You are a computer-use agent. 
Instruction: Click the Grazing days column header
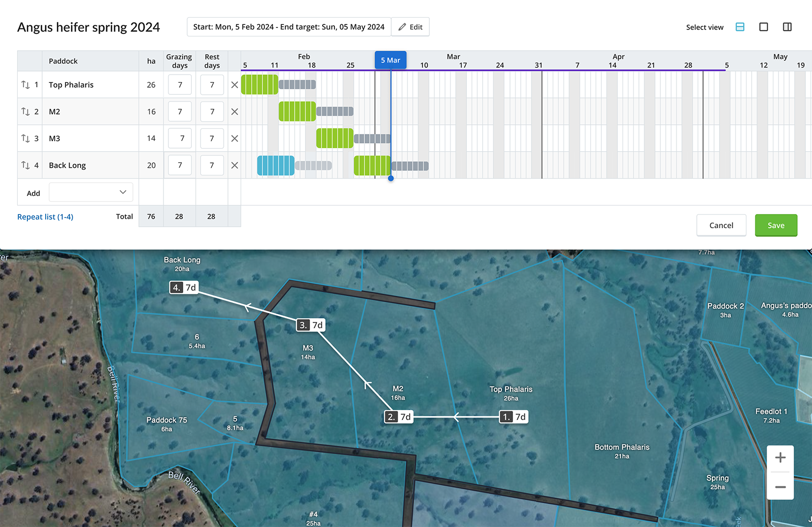pos(179,61)
